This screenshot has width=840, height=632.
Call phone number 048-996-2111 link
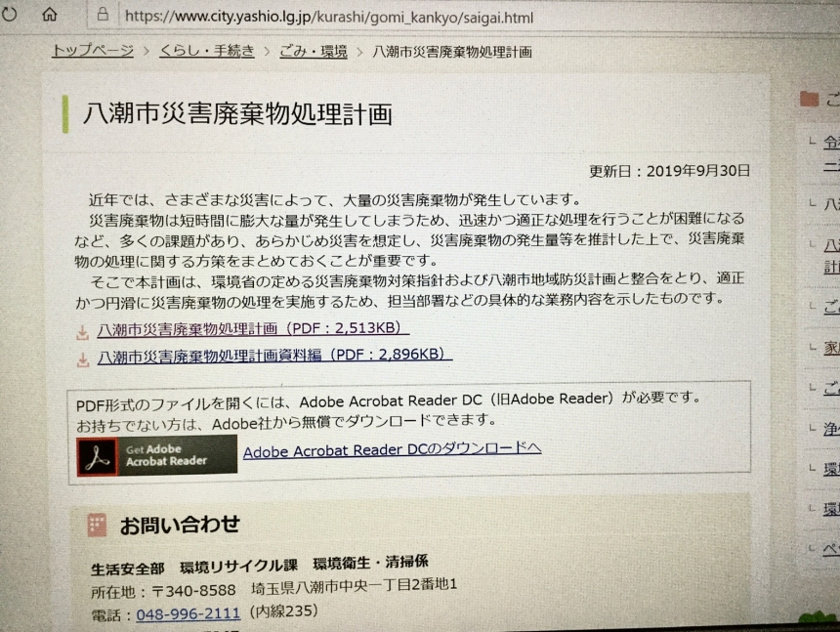189,613
